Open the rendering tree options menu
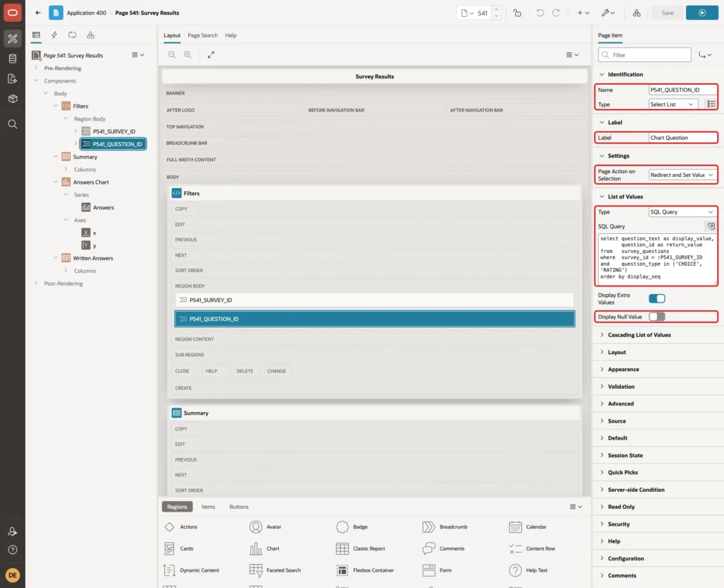This screenshot has width=724, height=588. click(138, 55)
